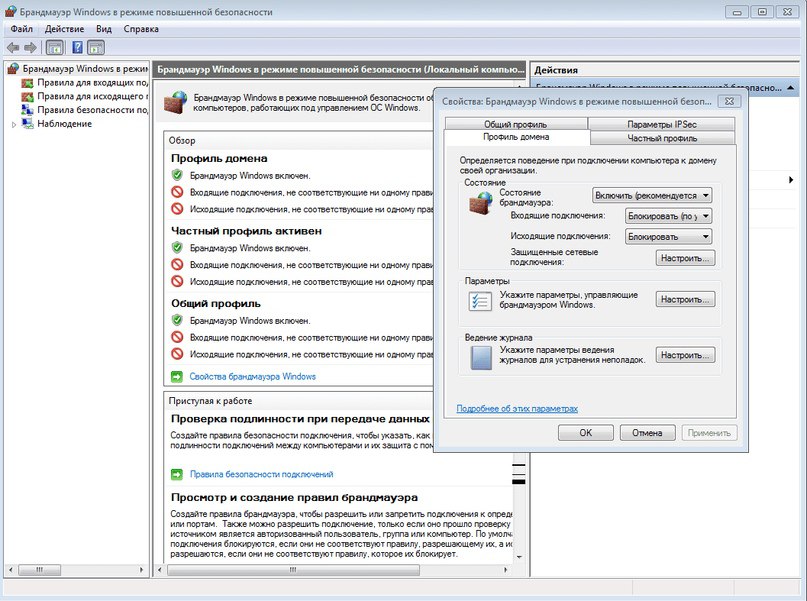Click the journal icon in the Ведение журнала group
The image size is (807, 601).
point(481,358)
